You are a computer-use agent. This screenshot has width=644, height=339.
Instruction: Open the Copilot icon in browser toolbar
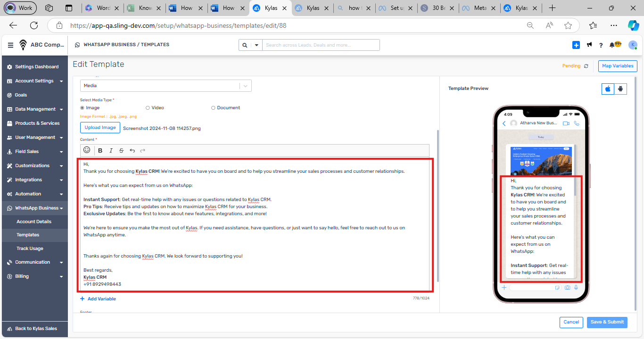click(633, 25)
